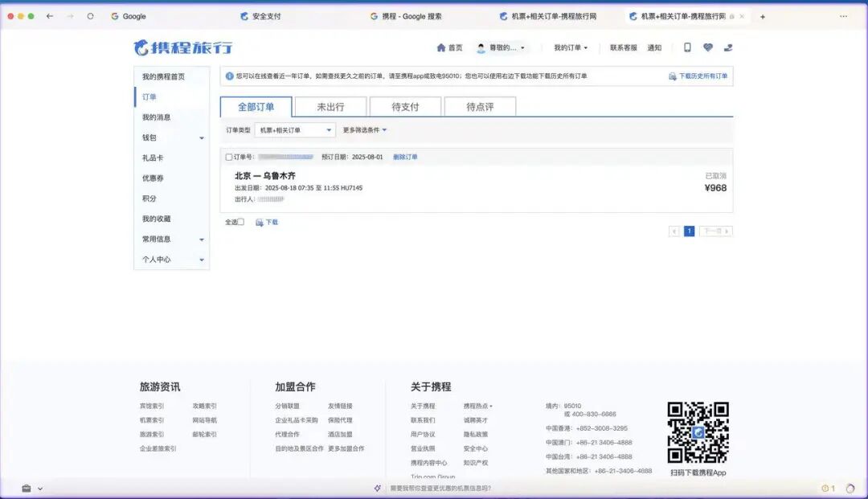The width and height of the screenshot is (868, 499).
Task: Click the 下载 download icon below the order
Action: (259, 223)
